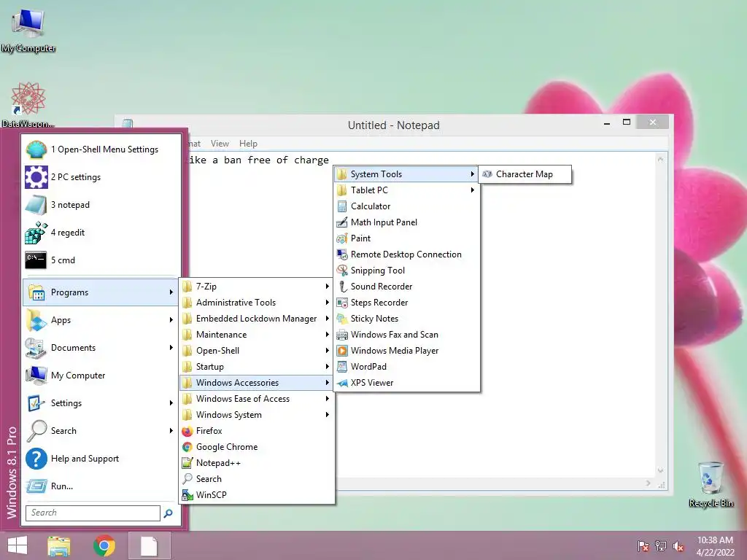Launch XPS Viewer
The height and width of the screenshot is (560, 747).
point(406,382)
